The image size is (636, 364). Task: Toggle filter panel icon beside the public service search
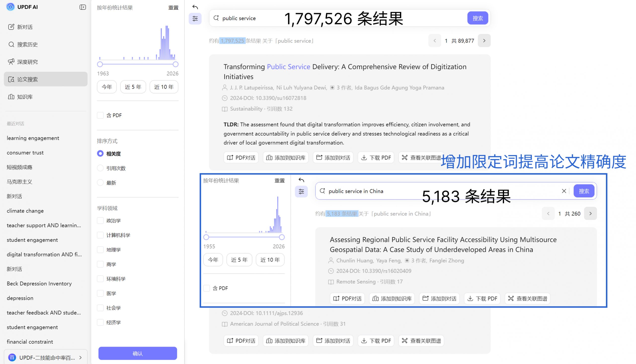195,19
